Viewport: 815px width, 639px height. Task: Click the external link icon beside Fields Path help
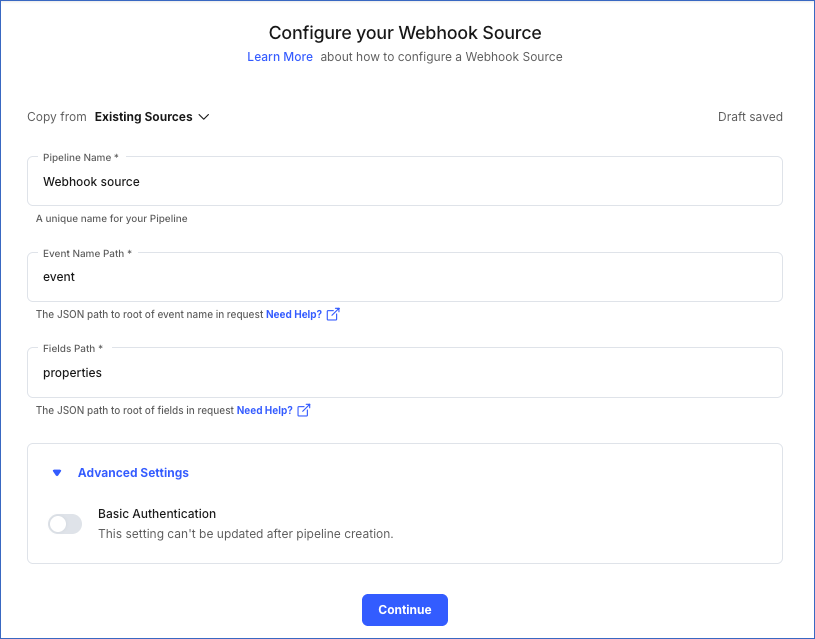302,410
